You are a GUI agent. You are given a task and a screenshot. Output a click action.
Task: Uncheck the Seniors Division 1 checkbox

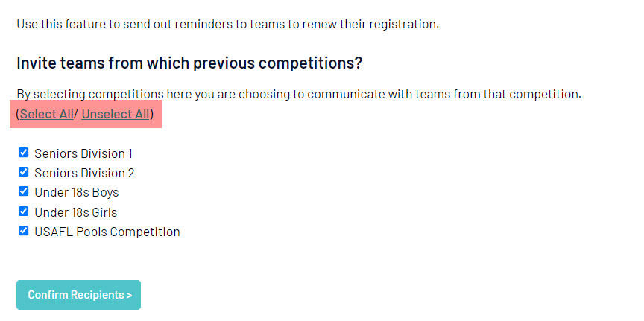pos(23,153)
